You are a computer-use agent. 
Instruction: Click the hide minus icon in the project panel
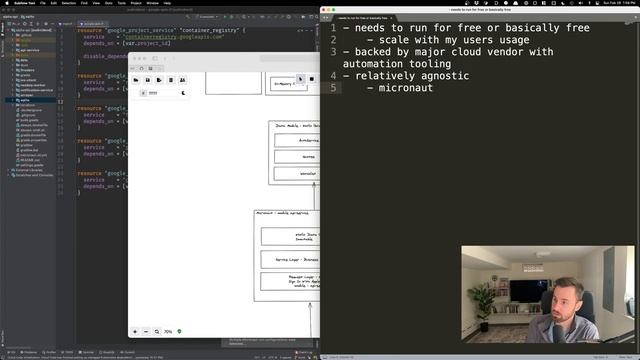coord(52,24)
